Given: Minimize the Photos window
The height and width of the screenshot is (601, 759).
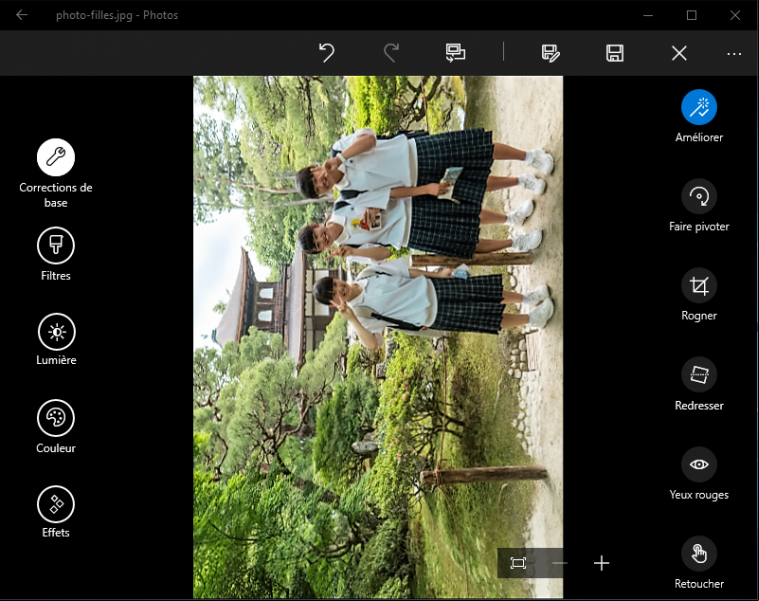Looking at the screenshot, I should click(648, 15).
